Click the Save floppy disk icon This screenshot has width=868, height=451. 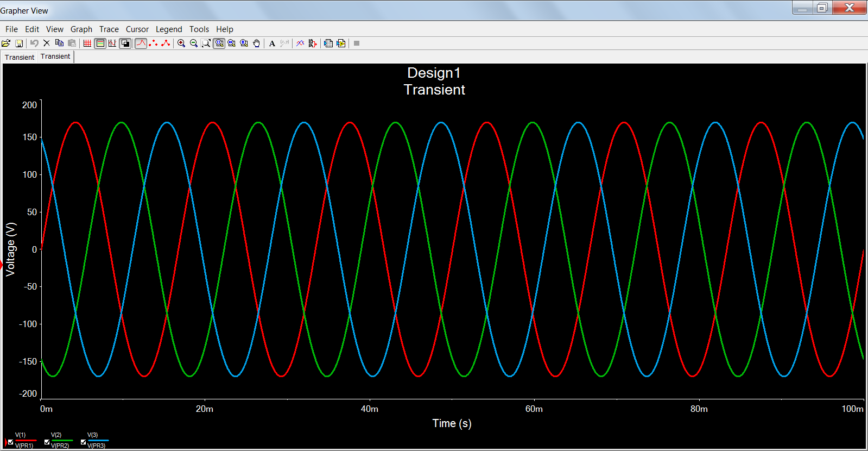click(19, 43)
